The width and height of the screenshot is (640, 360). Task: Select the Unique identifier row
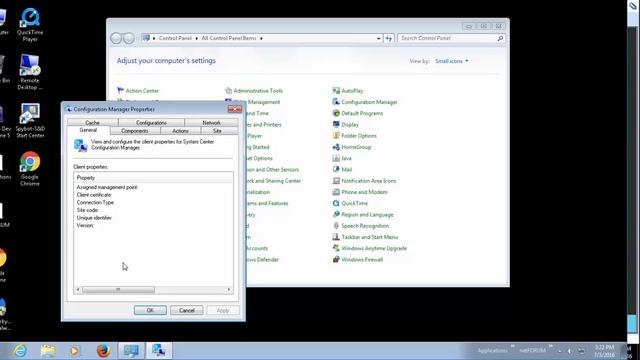[94, 218]
